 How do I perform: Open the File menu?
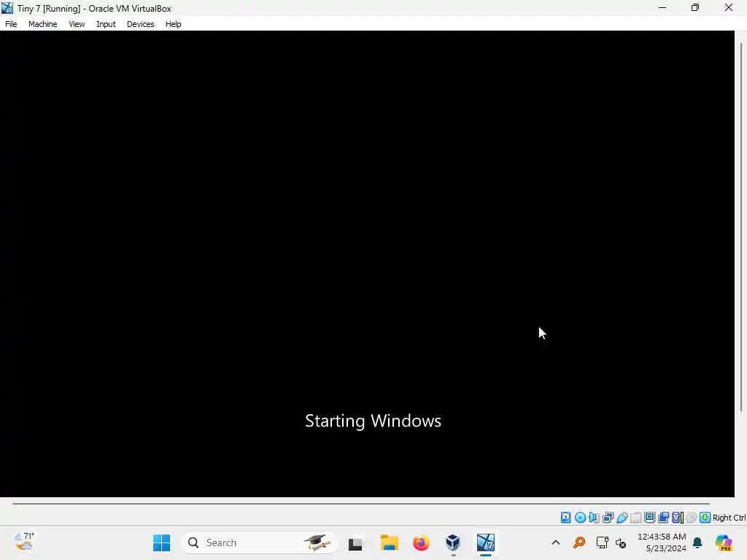point(11,24)
